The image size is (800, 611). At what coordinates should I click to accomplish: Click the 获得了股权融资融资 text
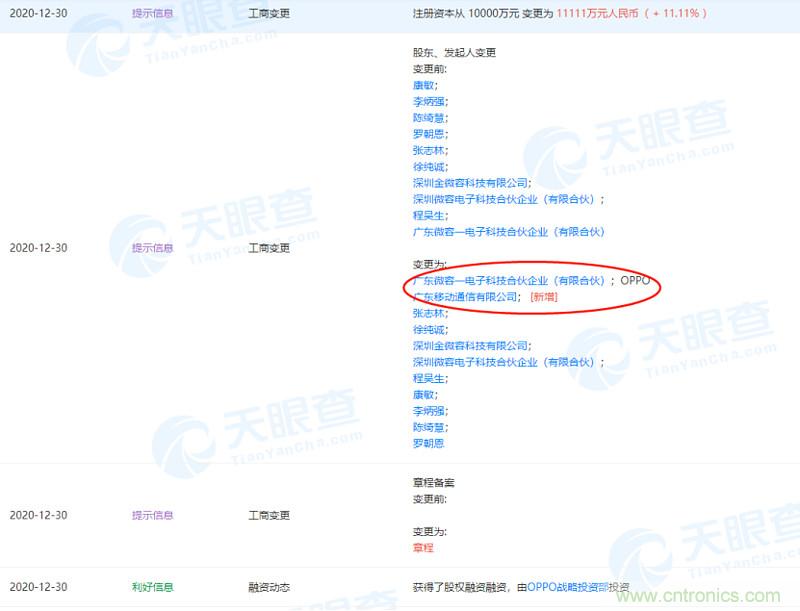[459, 587]
